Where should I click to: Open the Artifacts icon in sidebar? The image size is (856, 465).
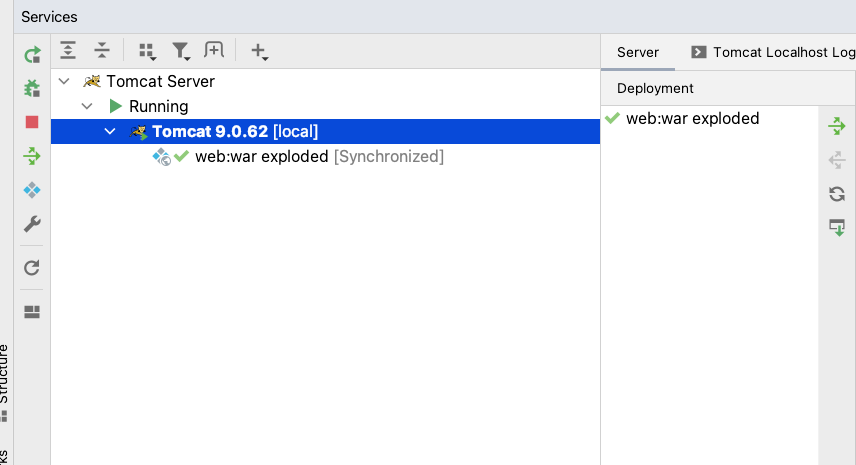click(x=32, y=190)
